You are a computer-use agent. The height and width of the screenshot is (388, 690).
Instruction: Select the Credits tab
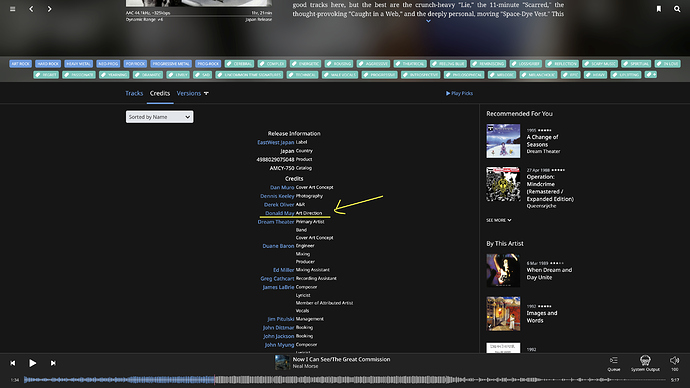pos(160,93)
